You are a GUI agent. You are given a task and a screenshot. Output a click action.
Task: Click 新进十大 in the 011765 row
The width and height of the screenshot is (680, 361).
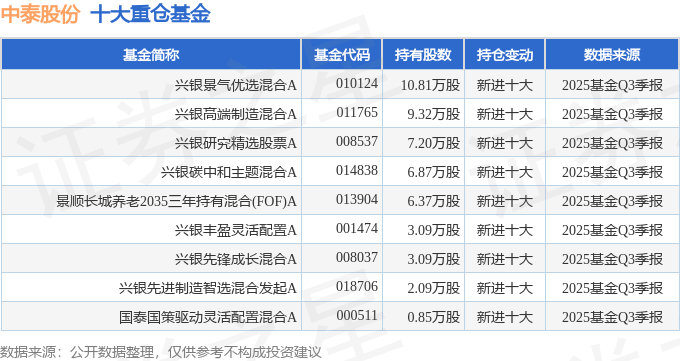504,114
